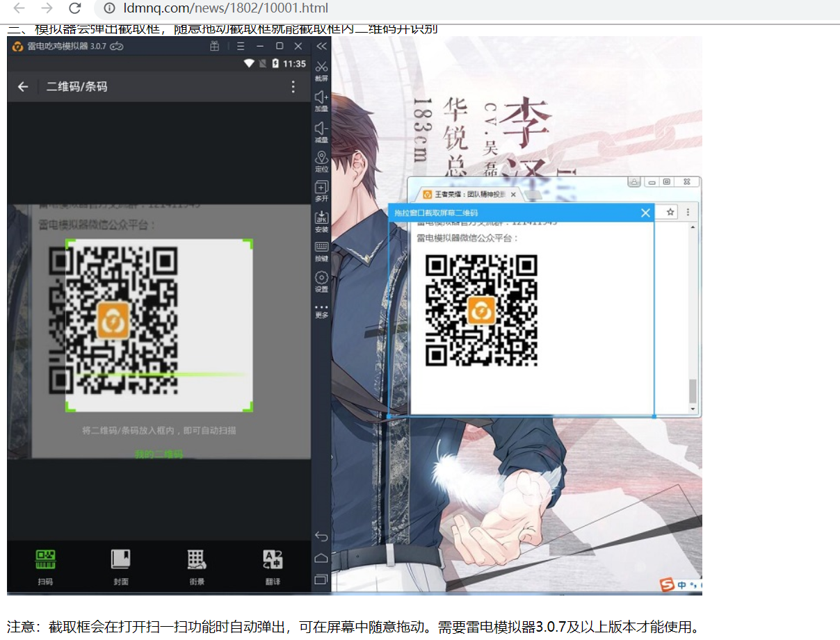Open the 我的二维码 link
This screenshot has height=640, width=840.
pos(159,454)
